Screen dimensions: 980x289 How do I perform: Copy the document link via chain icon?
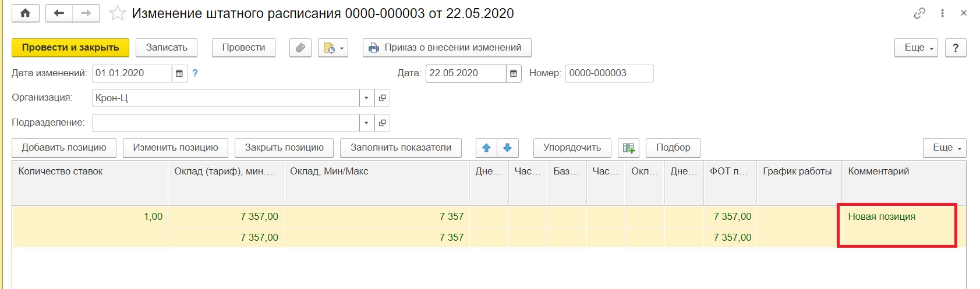coord(919,13)
